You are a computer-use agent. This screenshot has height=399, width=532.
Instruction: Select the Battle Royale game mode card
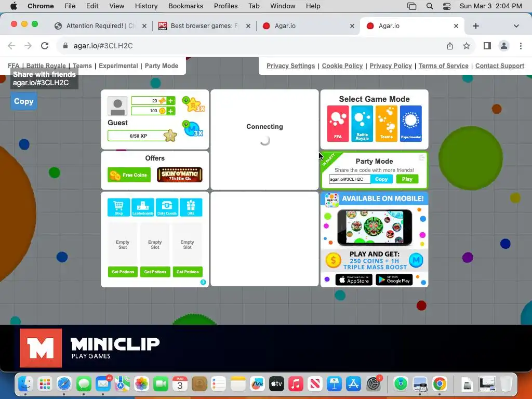(362, 124)
